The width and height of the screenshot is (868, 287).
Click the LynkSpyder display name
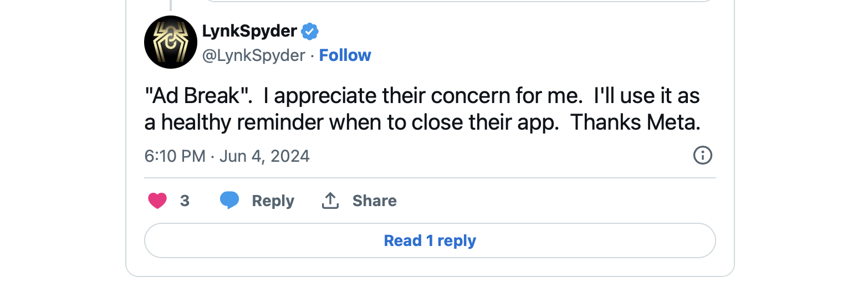pos(249,32)
